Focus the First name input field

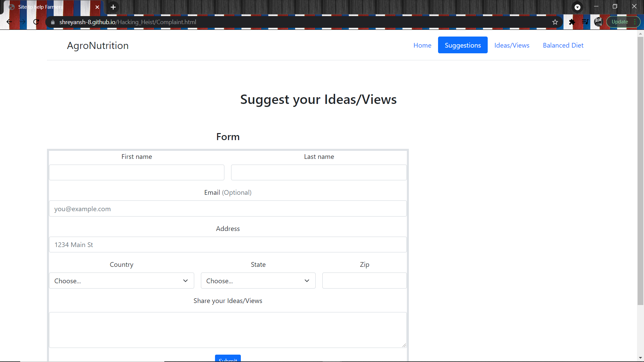click(137, 172)
